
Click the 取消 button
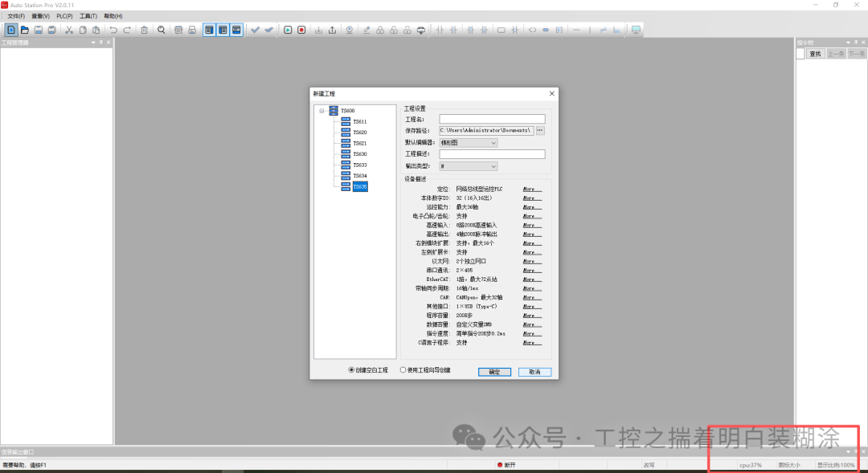534,372
